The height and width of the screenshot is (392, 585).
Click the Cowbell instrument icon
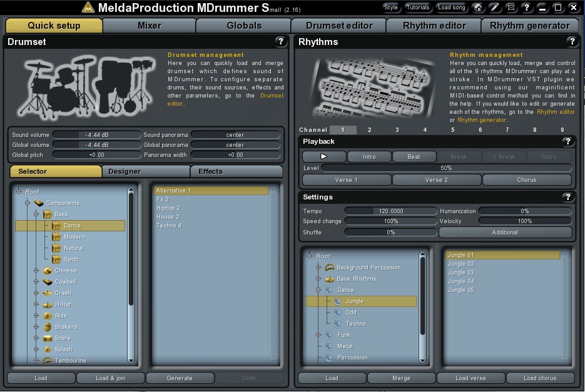click(48, 281)
